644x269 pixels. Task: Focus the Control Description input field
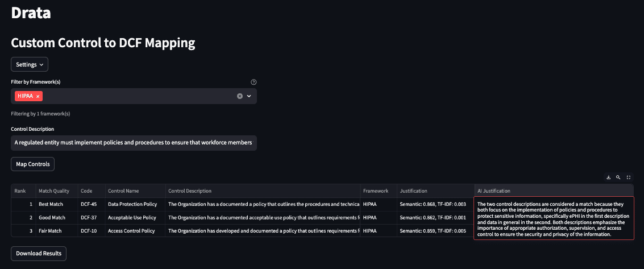(134, 143)
